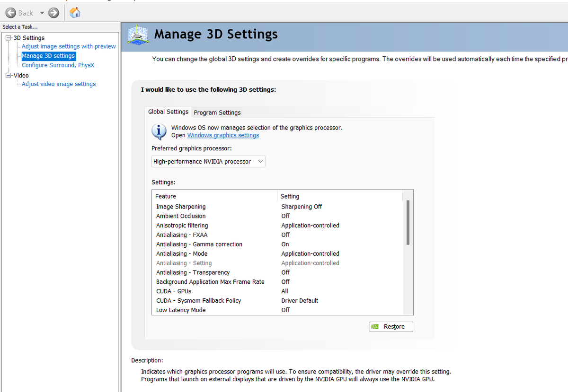Go to the Home icon
The width and height of the screenshot is (568, 392).
pyautogui.click(x=75, y=13)
